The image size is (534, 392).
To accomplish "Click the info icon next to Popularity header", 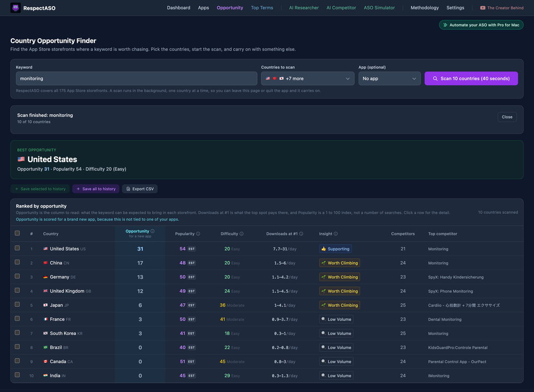I will click(198, 234).
